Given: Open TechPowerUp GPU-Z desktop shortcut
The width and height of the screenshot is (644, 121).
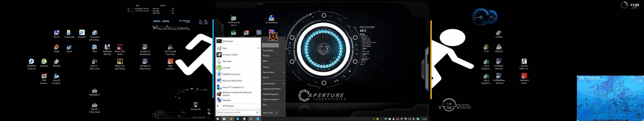Looking at the screenshot, I should [x=233, y=21].
